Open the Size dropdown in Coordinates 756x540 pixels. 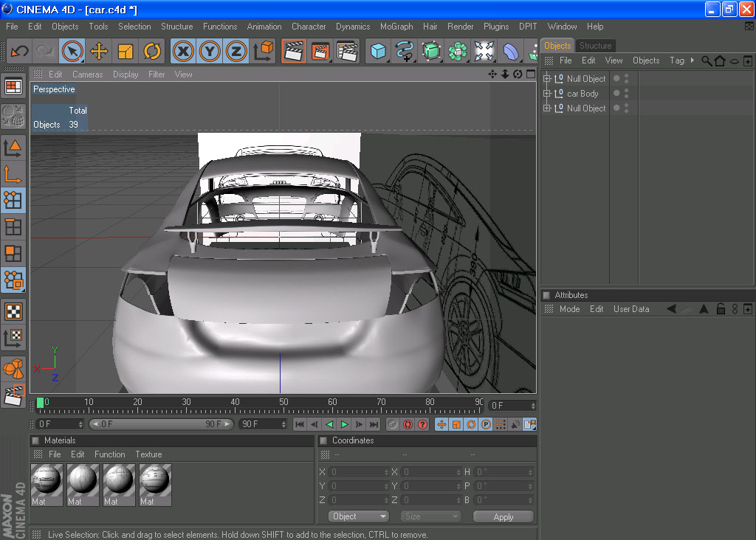pyautogui.click(x=430, y=516)
